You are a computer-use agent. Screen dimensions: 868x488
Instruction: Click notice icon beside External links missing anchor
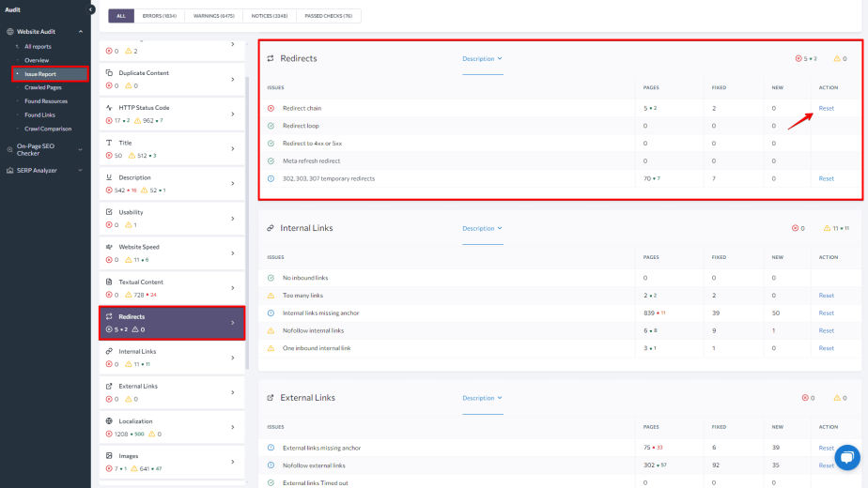[x=271, y=448]
